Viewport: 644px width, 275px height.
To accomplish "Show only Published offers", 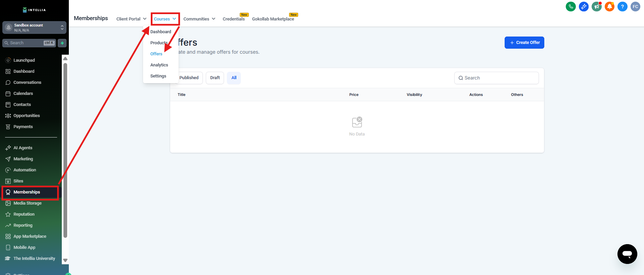I will [189, 78].
